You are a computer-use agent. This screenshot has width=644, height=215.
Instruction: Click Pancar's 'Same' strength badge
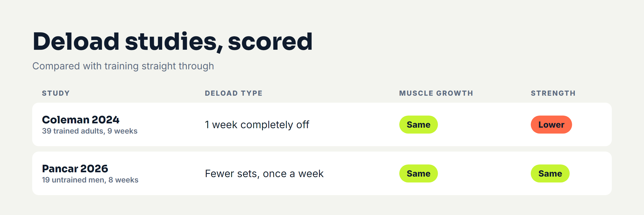550,174
